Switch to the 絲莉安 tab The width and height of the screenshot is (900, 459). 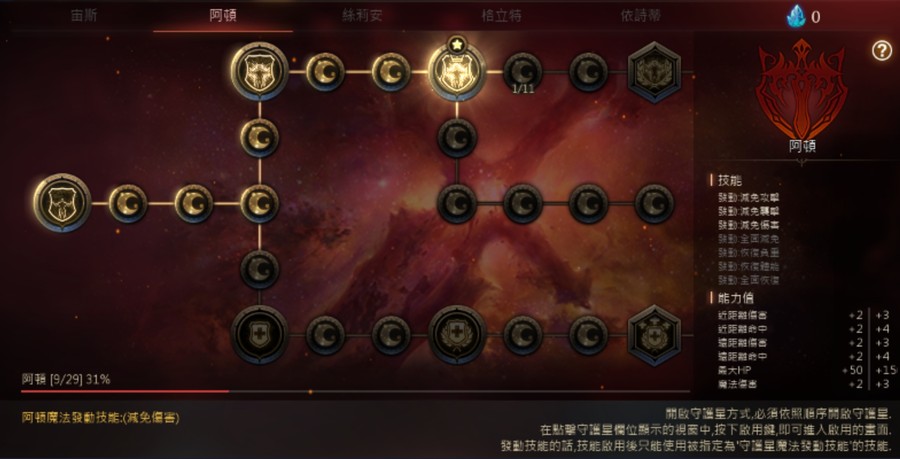tap(362, 16)
